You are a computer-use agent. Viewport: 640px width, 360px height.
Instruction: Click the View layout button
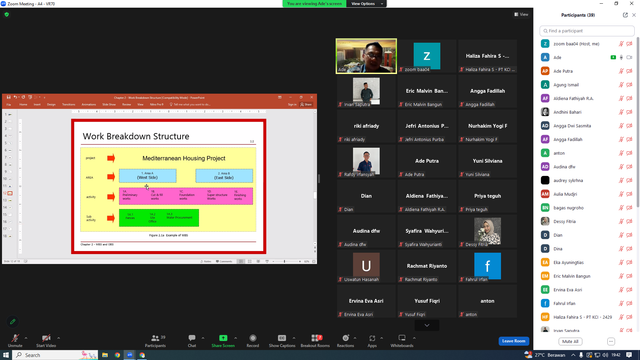coord(521,14)
